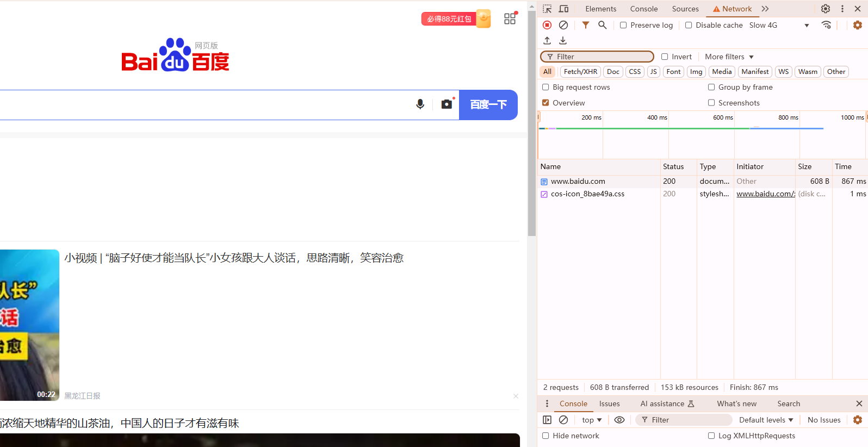Filter requests by Media type

coord(722,72)
